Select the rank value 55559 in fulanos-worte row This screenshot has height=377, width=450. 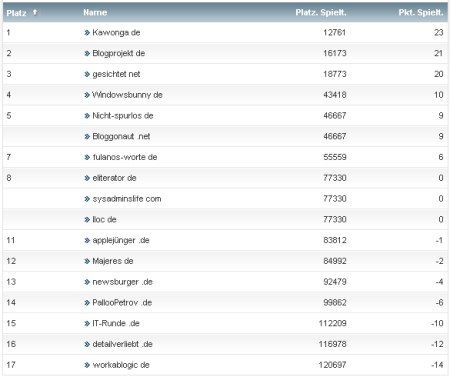335,157
